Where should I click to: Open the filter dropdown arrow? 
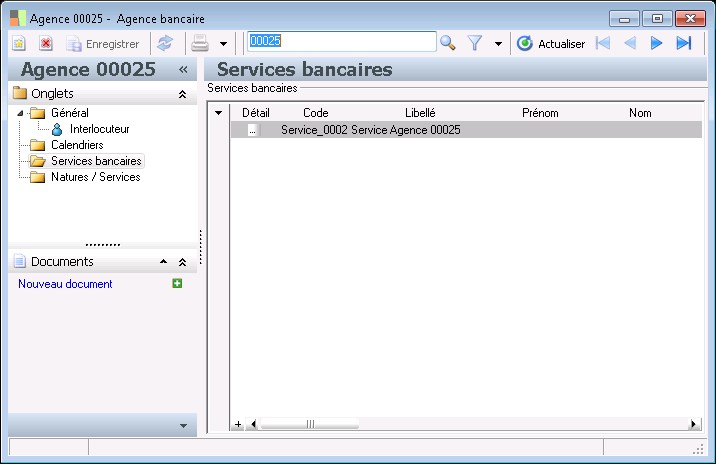(x=498, y=44)
